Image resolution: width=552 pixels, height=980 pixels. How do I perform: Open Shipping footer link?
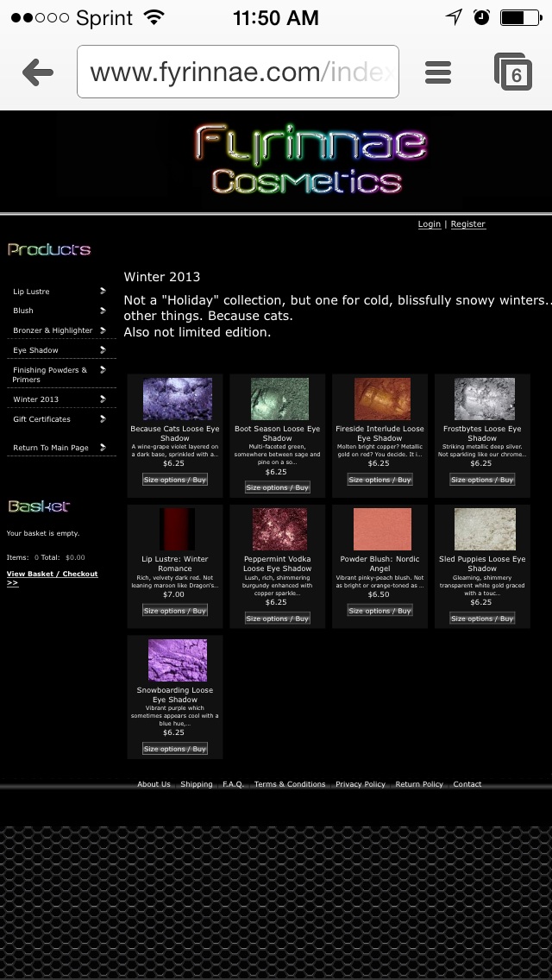(x=197, y=784)
